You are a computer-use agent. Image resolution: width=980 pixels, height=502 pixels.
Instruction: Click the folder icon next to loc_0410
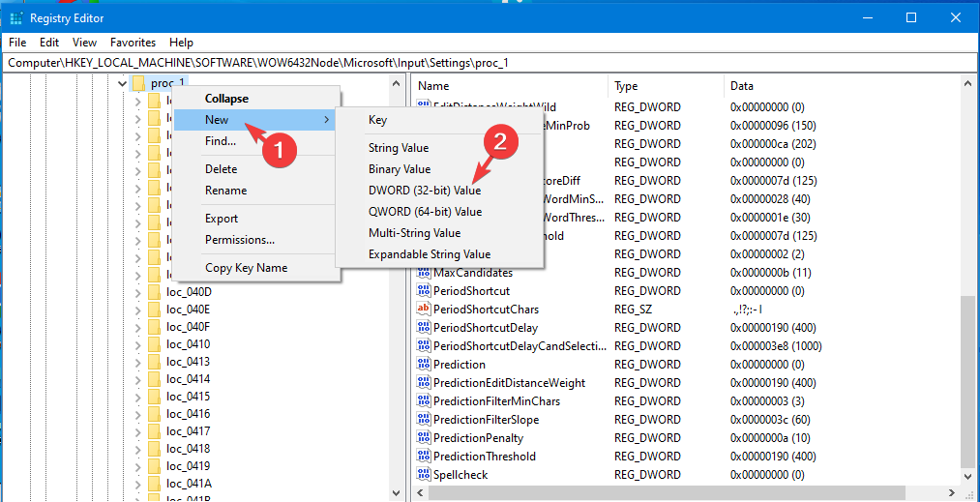(x=155, y=344)
